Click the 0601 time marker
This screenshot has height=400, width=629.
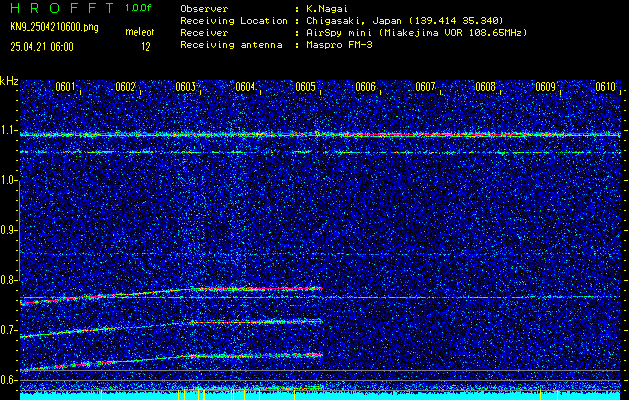tap(65, 87)
